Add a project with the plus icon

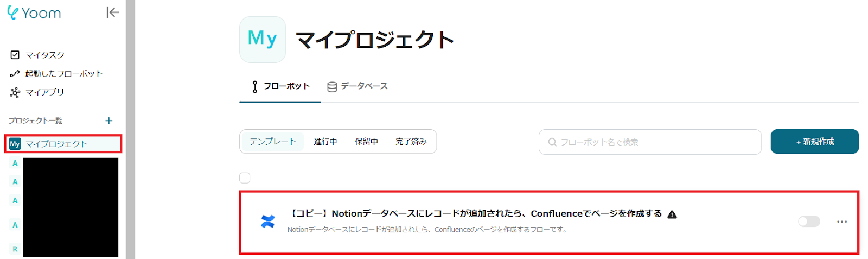(x=108, y=121)
